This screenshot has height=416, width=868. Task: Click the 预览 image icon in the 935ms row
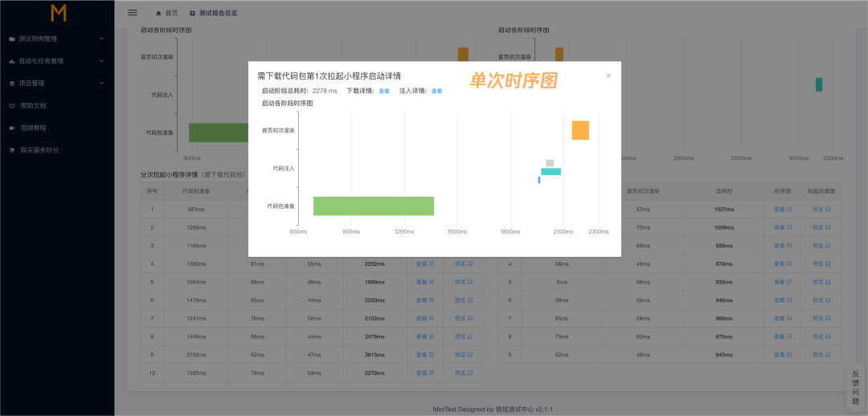[x=828, y=282]
